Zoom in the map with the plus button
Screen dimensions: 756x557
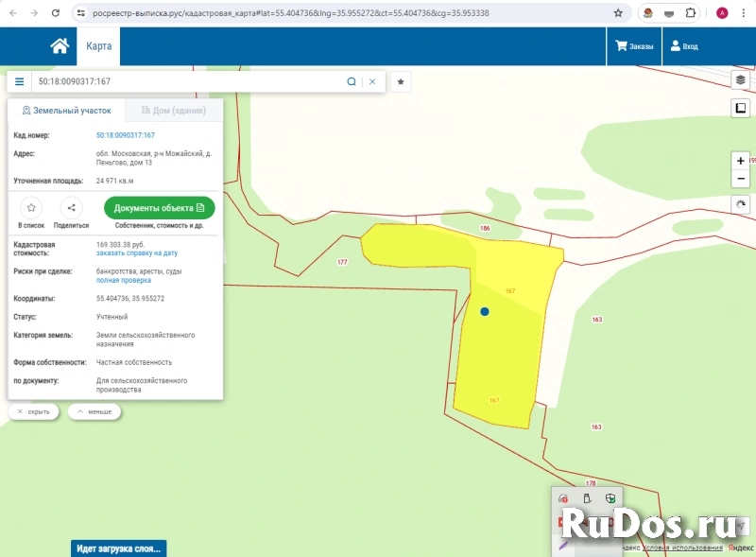pyautogui.click(x=741, y=161)
